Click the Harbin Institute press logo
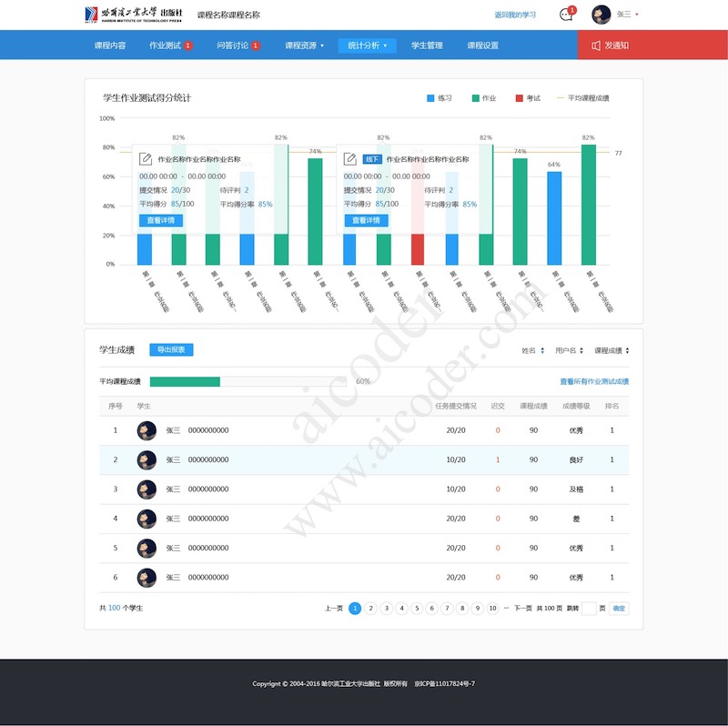 [x=137, y=15]
